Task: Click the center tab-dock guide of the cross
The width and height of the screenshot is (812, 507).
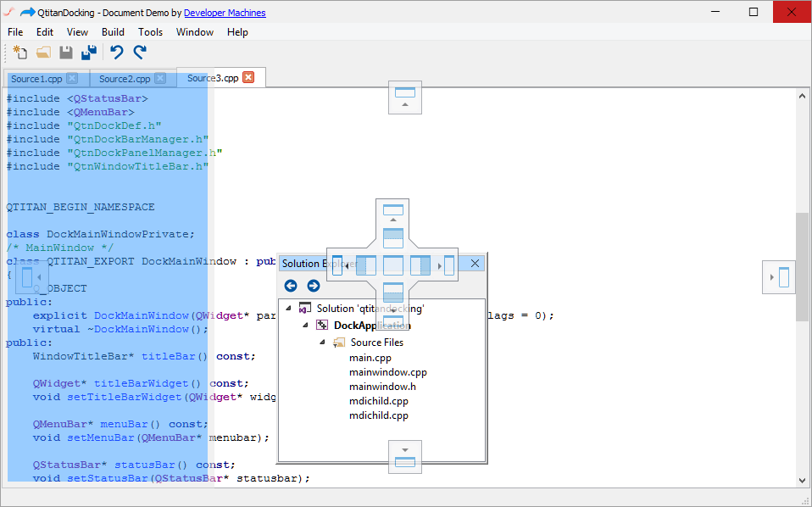Action: (393, 265)
